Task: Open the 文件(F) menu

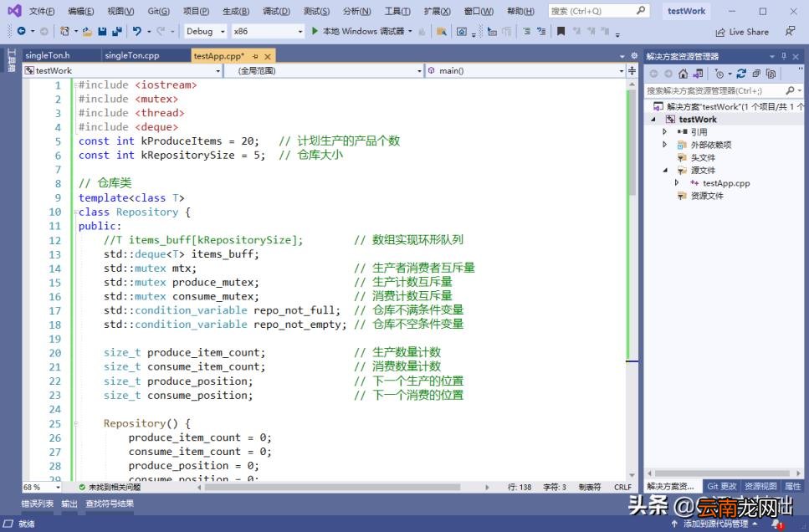Action: (x=42, y=12)
